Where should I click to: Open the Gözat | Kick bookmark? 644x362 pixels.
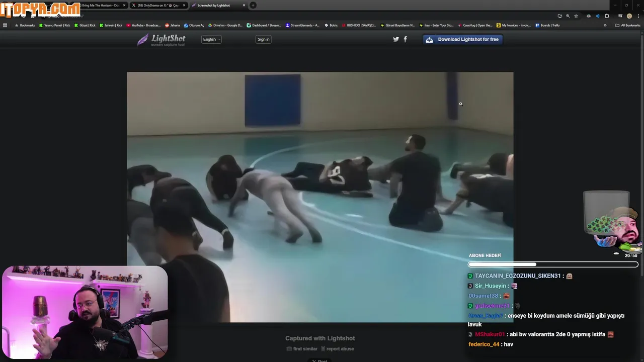(85, 25)
